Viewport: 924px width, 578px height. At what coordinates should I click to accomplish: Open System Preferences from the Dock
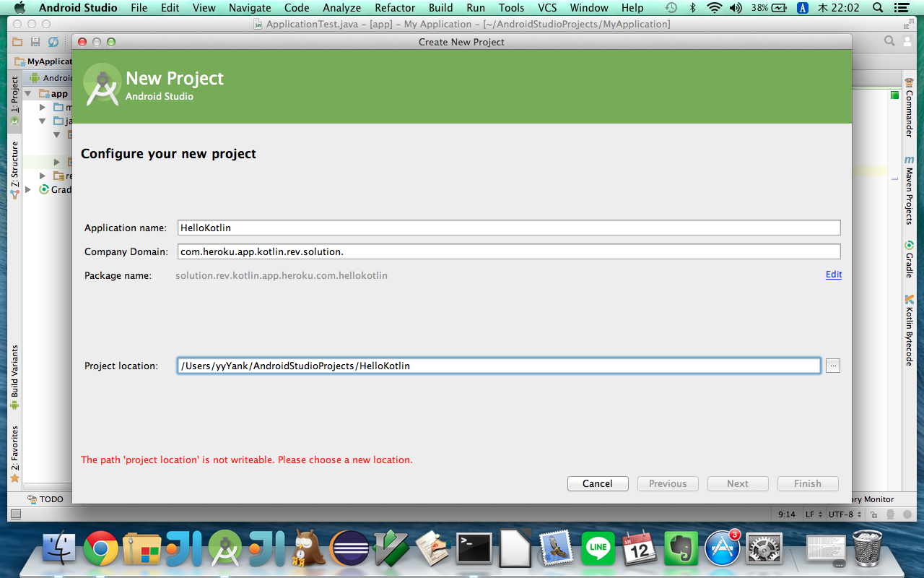click(x=763, y=549)
